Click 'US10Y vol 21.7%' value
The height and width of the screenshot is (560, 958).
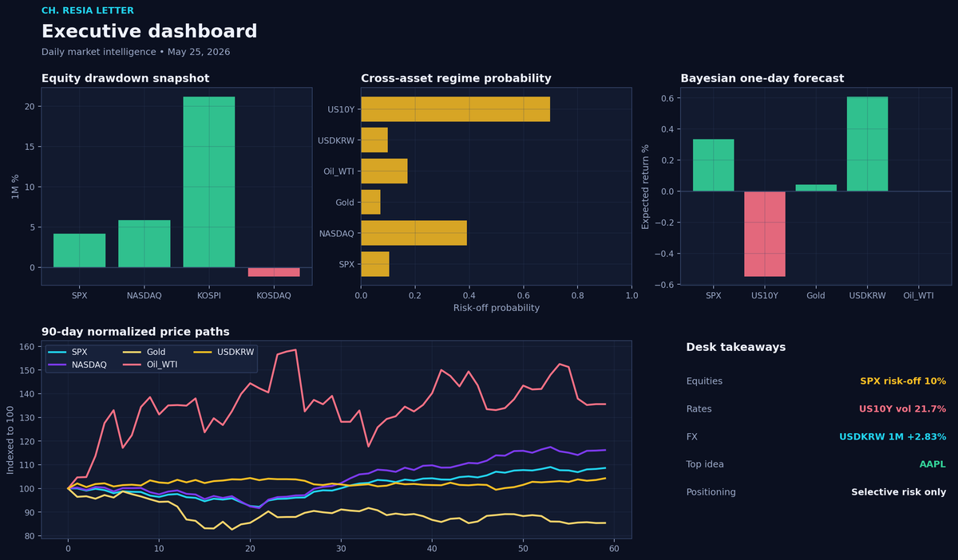click(902, 409)
